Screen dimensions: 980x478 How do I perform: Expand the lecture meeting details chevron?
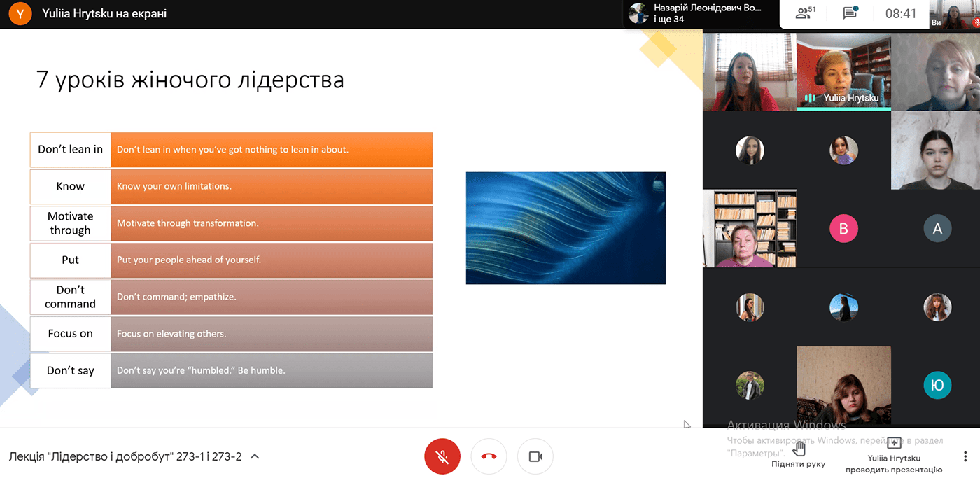pos(255,456)
